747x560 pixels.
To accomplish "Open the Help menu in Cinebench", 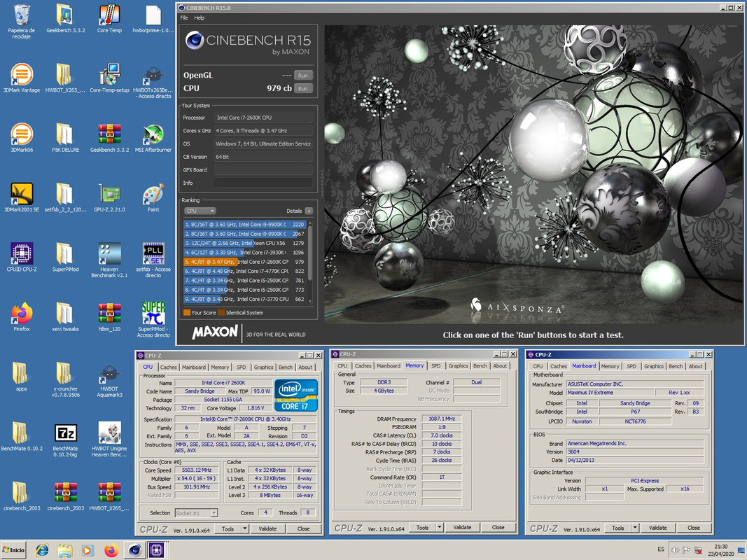I will point(199,17).
